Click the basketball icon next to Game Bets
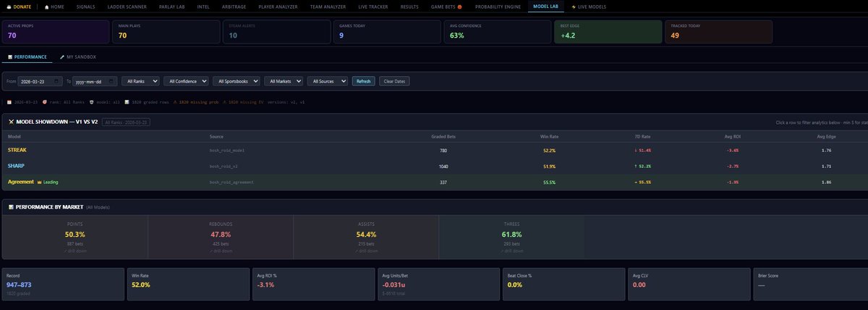The image size is (868, 310). pyautogui.click(x=461, y=7)
